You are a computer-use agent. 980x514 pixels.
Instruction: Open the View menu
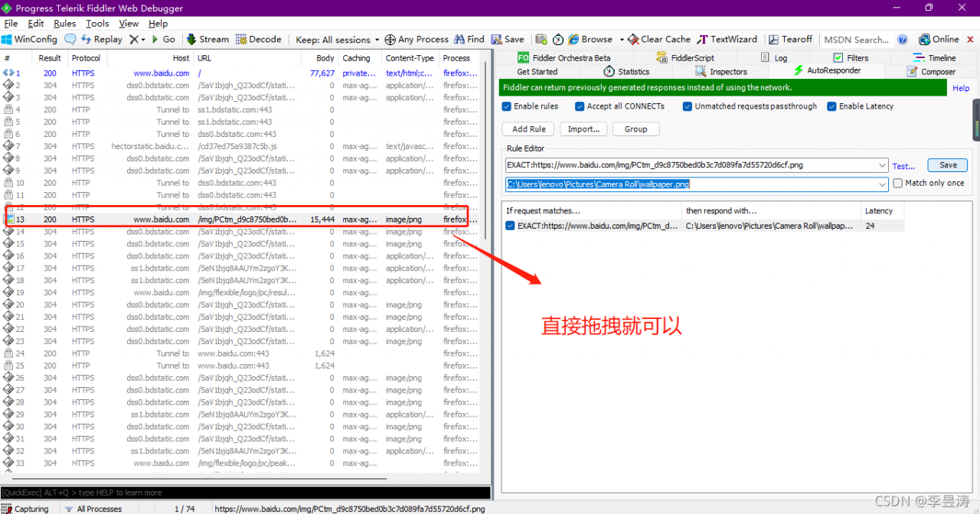pyautogui.click(x=129, y=24)
